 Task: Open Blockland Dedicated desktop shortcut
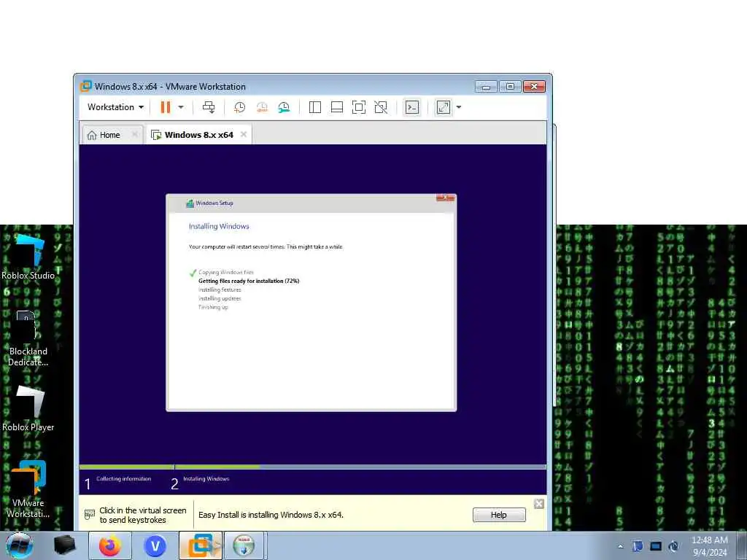coord(28,338)
